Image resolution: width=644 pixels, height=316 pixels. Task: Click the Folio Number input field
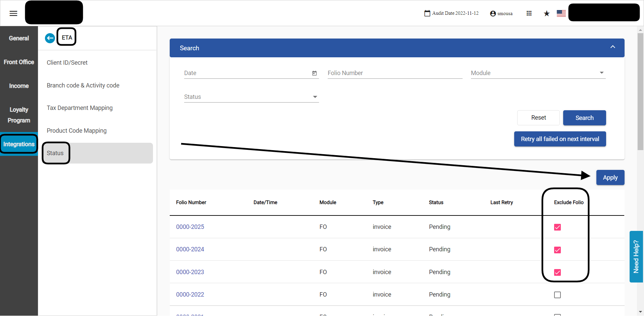coord(395,73)
